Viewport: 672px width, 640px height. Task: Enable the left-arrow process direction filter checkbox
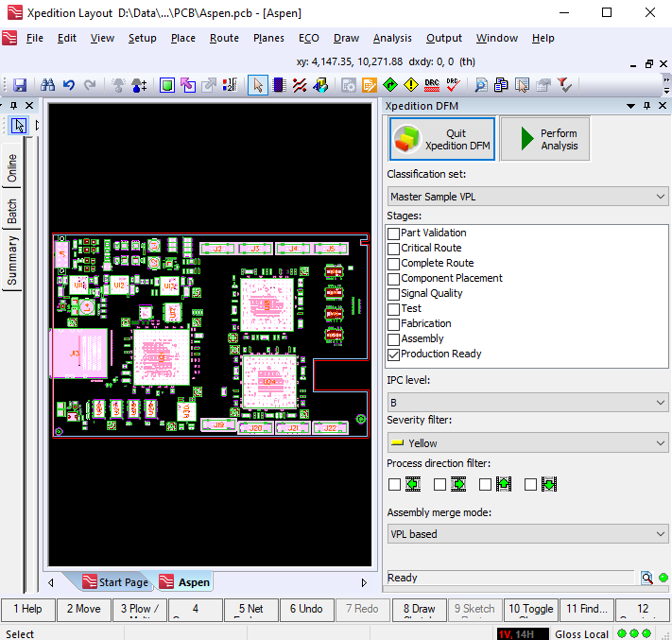click(x=394, y=484)
